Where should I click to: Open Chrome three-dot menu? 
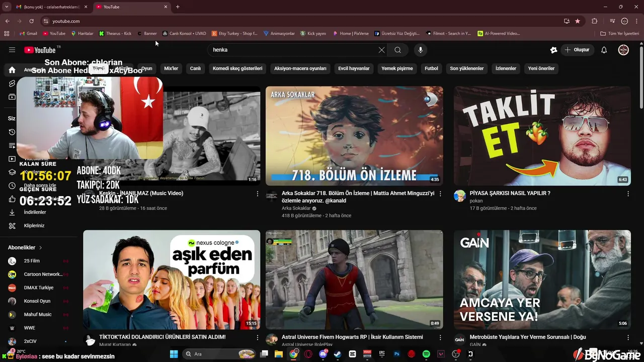[636, 21]
